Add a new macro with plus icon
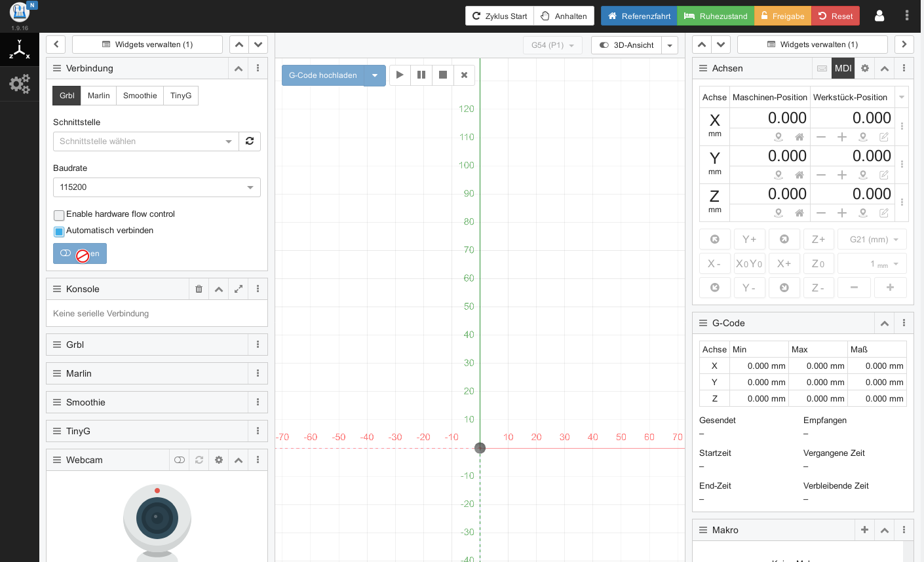This screenshot has height=562, width=924. [864, 530]
